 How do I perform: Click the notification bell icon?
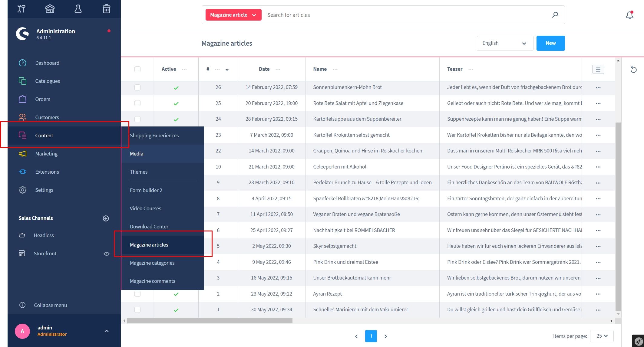pyautogui.click(x=629, y=15)
